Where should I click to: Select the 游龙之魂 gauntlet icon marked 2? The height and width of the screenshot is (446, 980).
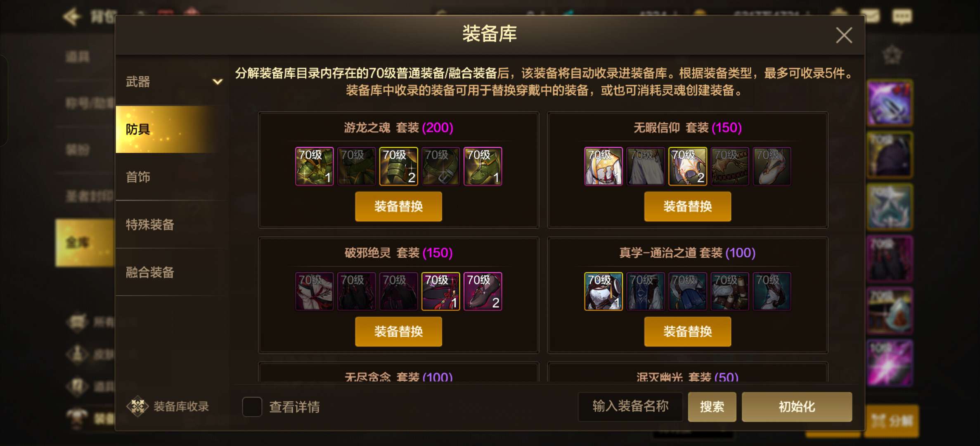tap(398, 166)
